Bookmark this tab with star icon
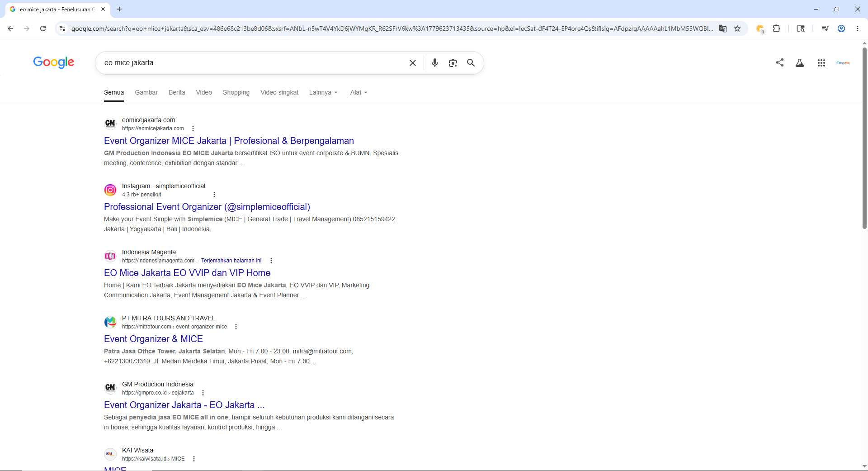 [737, 29]
